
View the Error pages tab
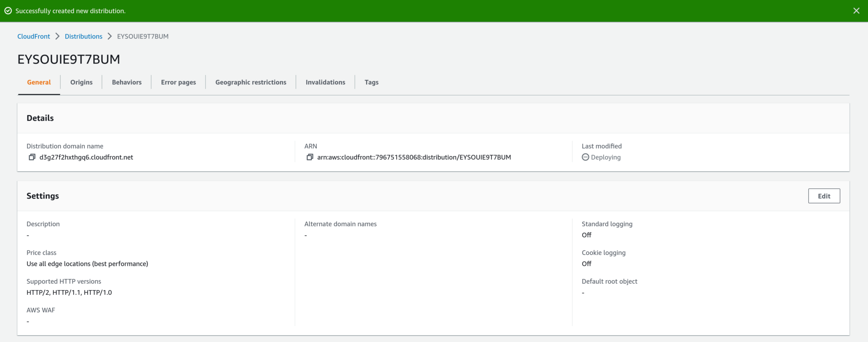(x=178, y=82)
